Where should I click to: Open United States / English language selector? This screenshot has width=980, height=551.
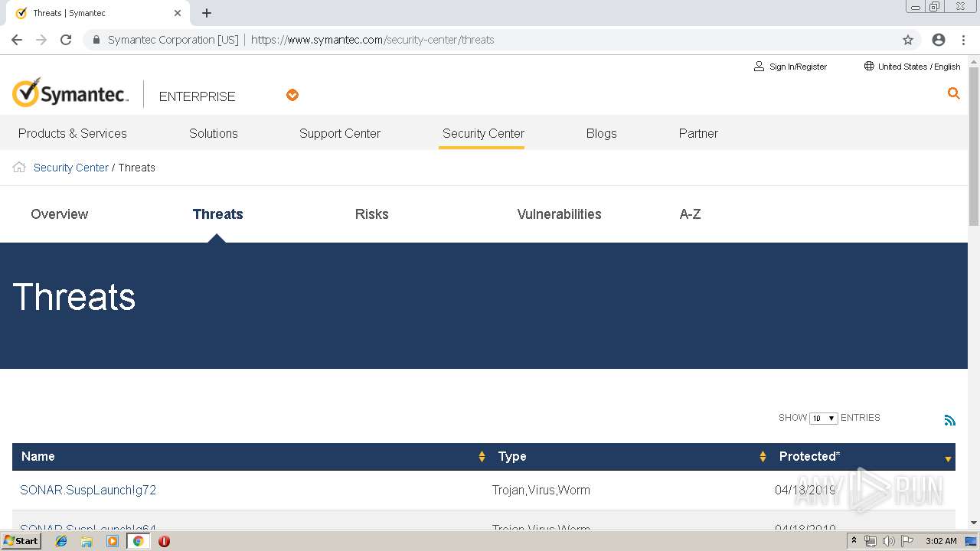(912, 67)
